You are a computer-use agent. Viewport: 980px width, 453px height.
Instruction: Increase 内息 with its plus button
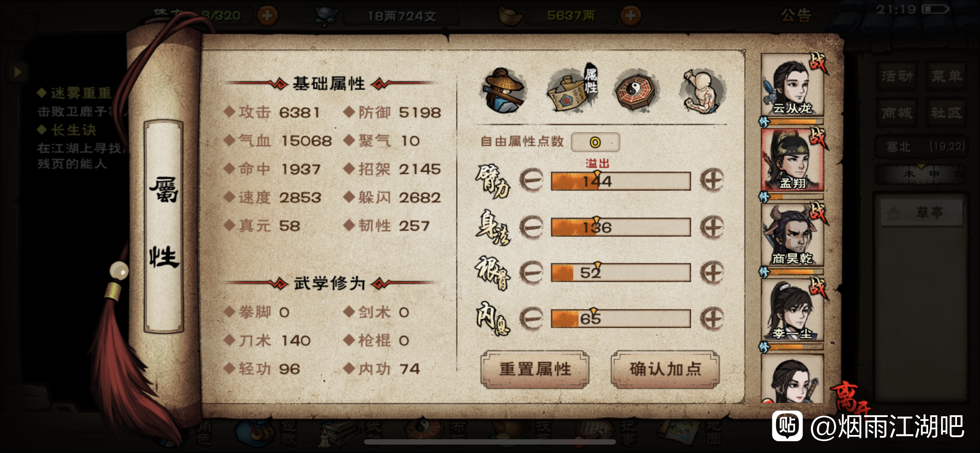[712, 318]
